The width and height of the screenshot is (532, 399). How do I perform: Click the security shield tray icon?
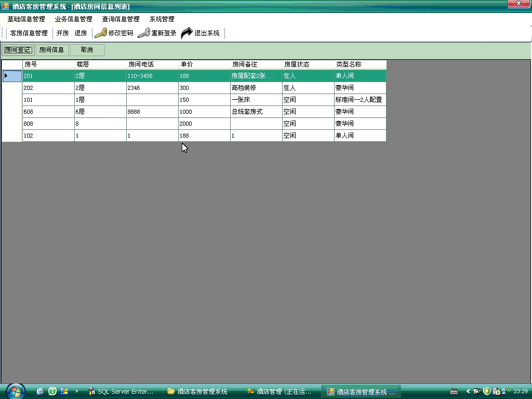click(487, 391)
